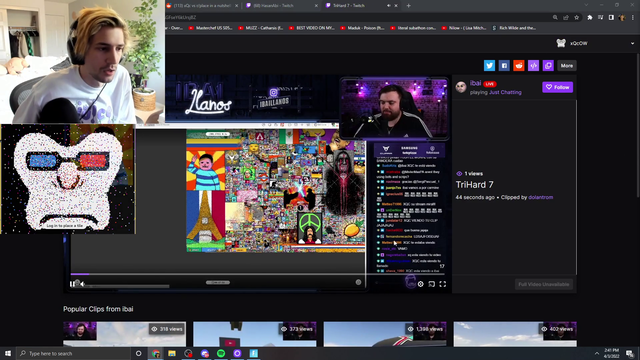This screenshot has width=640, height=360.
Task: Open popular clip with 318 views
Action: point(124,334)
